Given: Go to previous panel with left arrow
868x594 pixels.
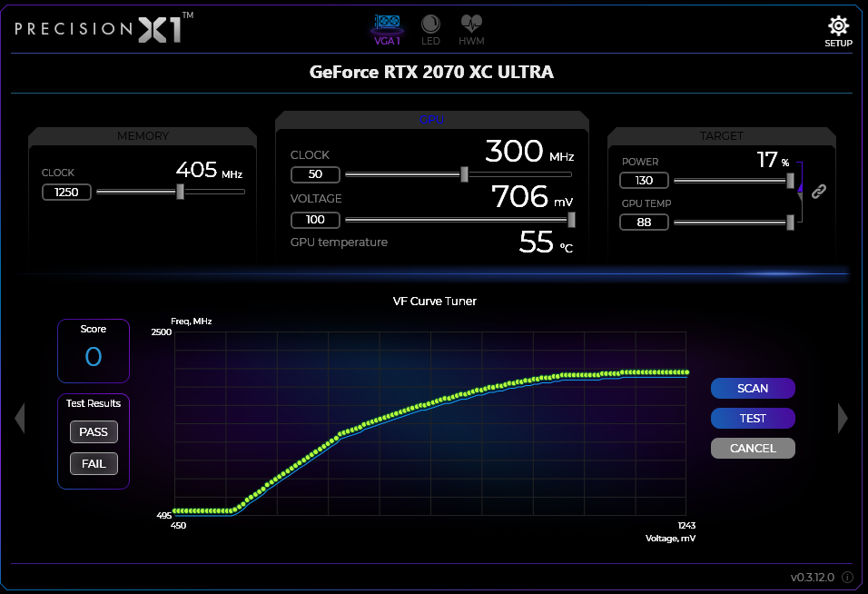Looking at the screenshot, I should (20, 418).
